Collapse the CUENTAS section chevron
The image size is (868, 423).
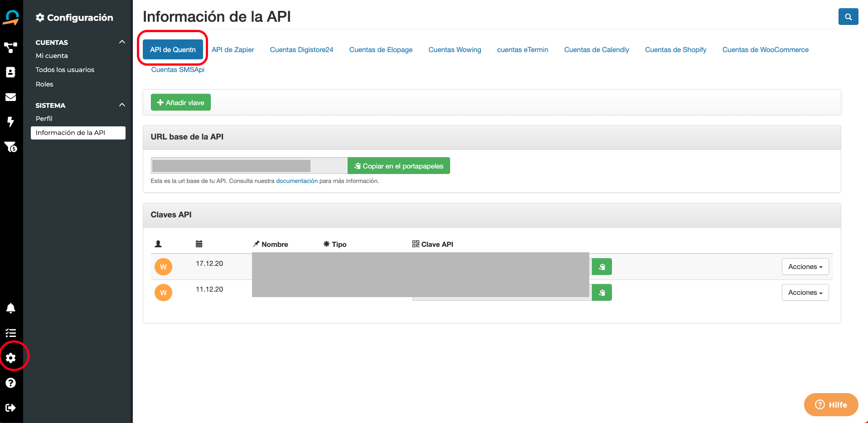[121, 42]
